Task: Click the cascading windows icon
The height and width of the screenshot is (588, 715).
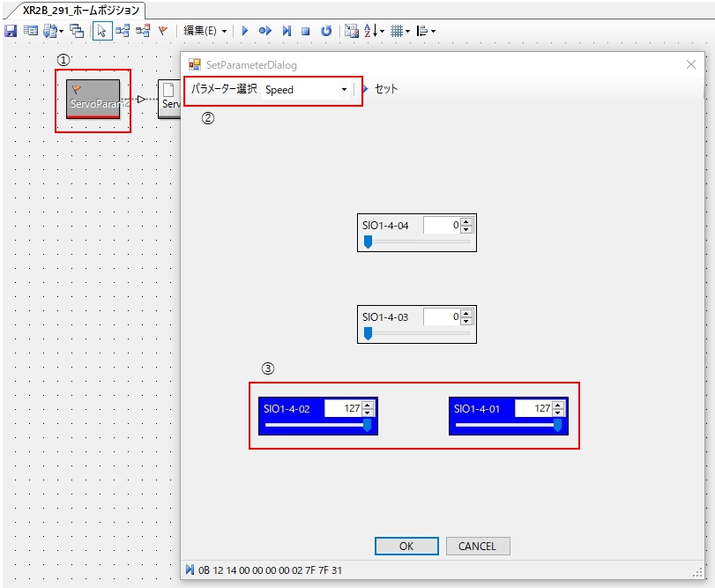Action: tap(77, 31)
